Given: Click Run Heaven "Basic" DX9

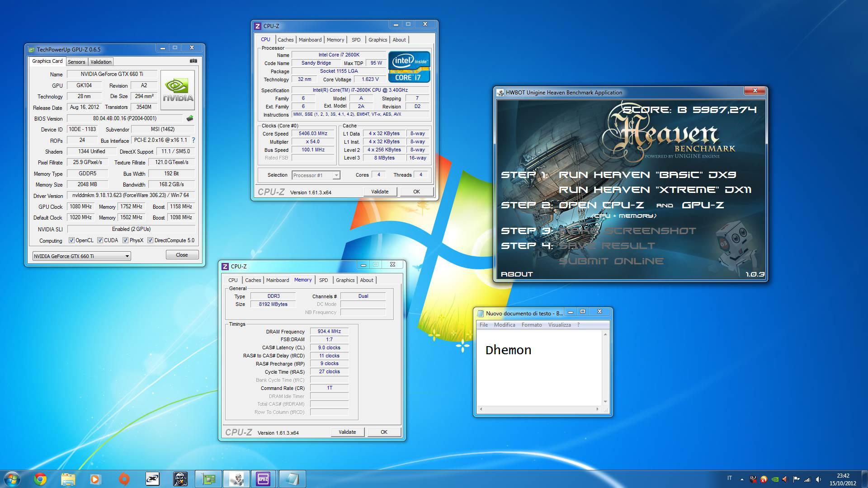Looking at the screenshot, I should point(647,175).
